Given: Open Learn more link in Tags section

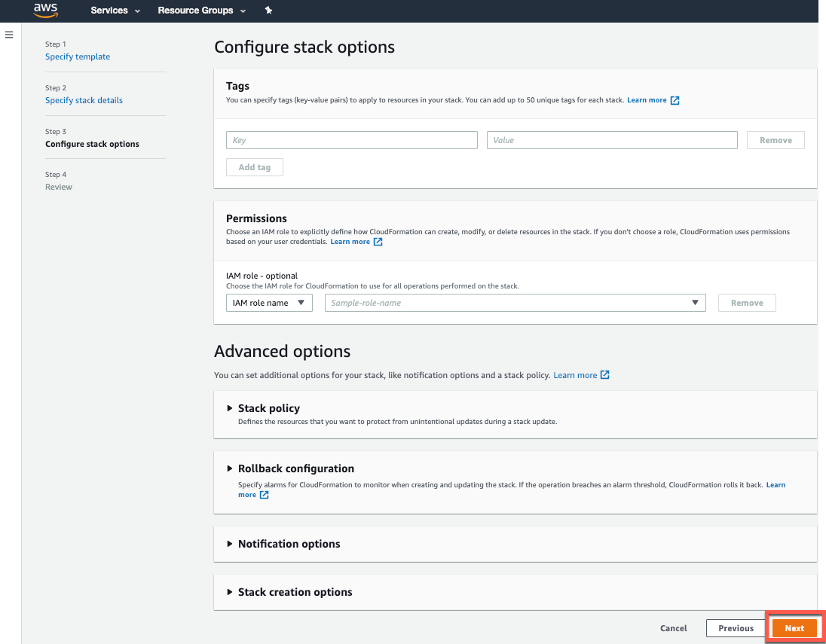Looking at the screenshot, I should click(x=647, y=100).
